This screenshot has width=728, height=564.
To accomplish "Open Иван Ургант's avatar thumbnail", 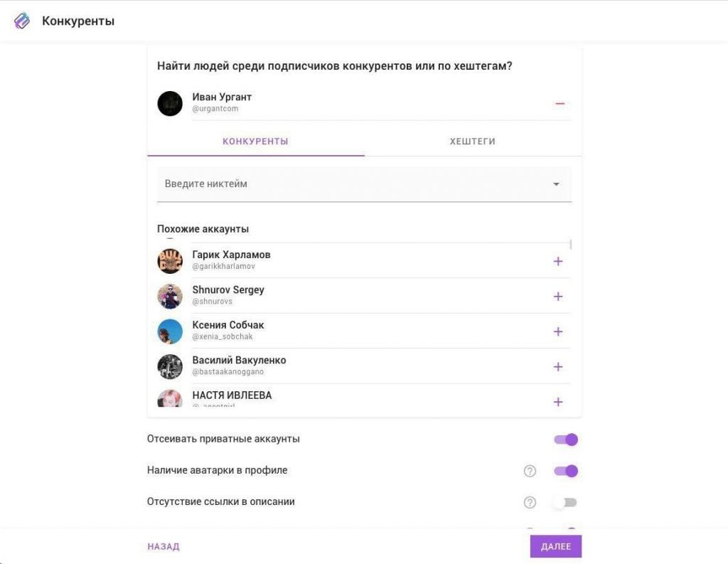I will pos(170,104).
